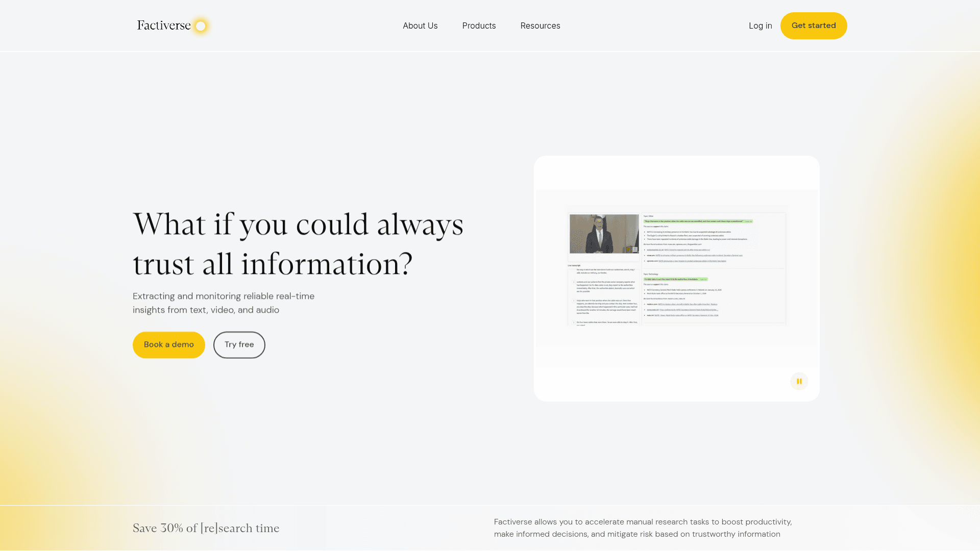Open the Resources menu
980x551 pixels.
(540, 26)
